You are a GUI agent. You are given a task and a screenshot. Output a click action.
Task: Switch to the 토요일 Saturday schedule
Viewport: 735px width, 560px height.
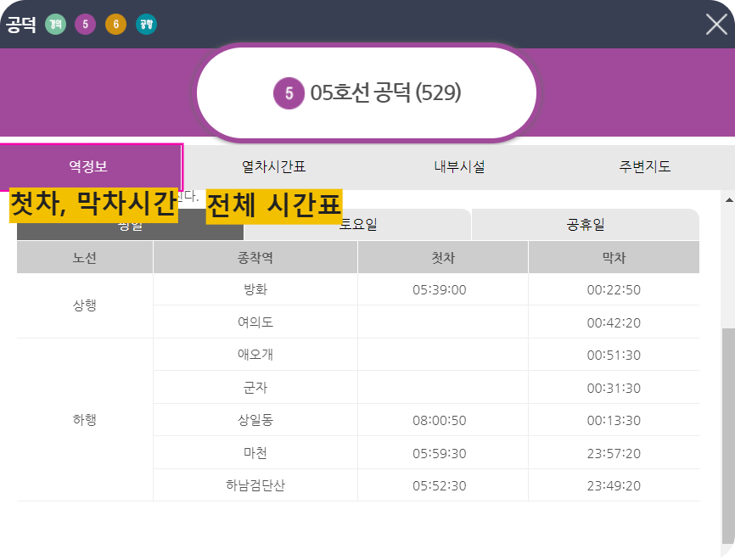[x=360, y=226]
